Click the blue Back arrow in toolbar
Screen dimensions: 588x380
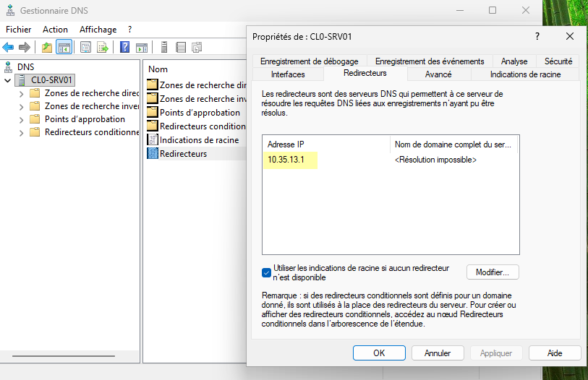8,47
